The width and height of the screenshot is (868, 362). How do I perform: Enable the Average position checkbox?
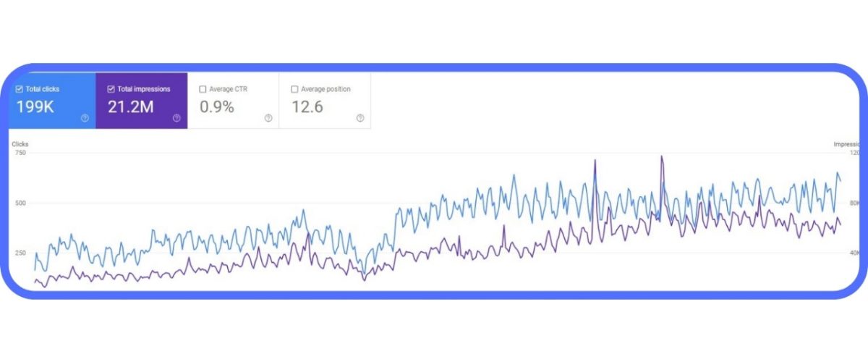[294, 89]
